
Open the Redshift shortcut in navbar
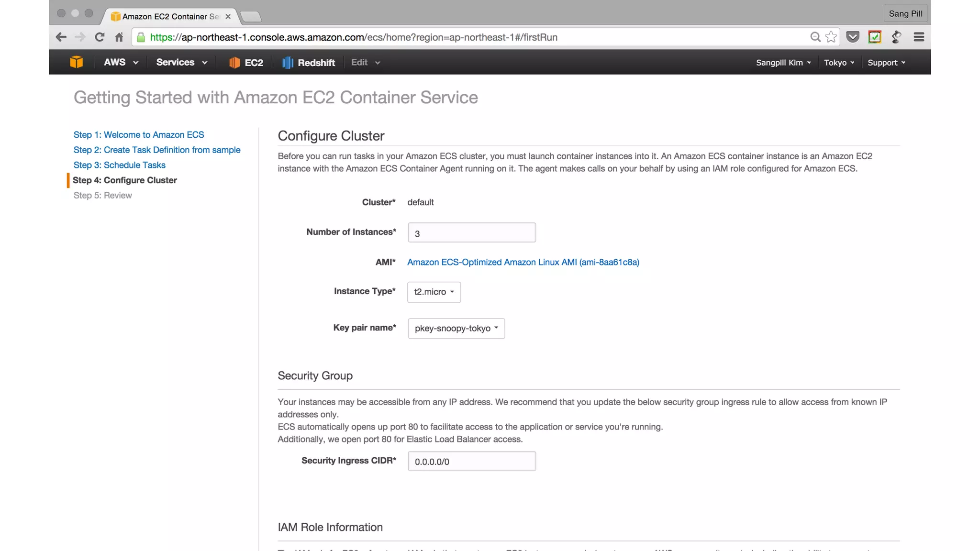309,63
